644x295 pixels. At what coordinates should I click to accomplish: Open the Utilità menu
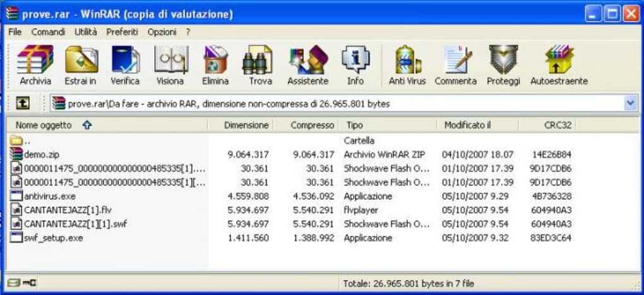pyautogui.click(x=86, y=32)
